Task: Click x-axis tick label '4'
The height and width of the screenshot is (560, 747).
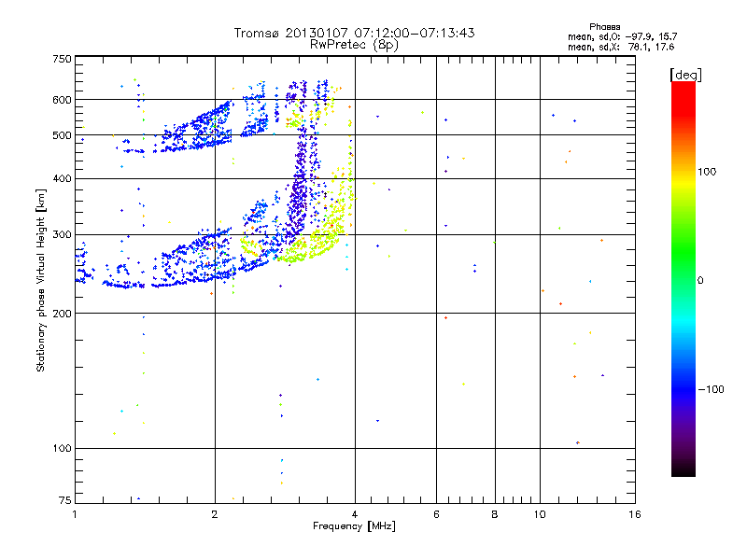Action: coord(355,514)
